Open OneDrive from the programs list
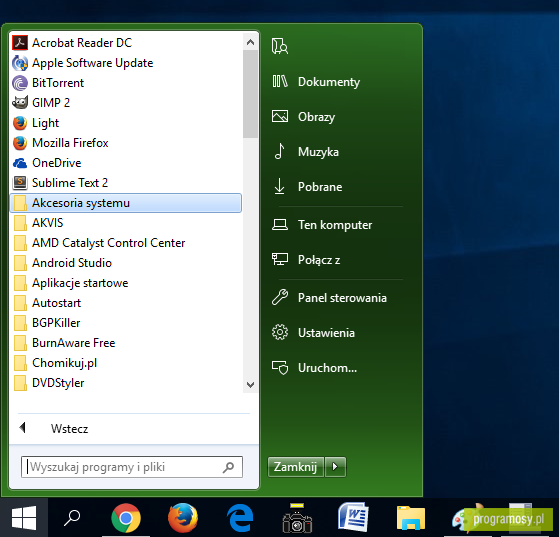 (126, 163)
